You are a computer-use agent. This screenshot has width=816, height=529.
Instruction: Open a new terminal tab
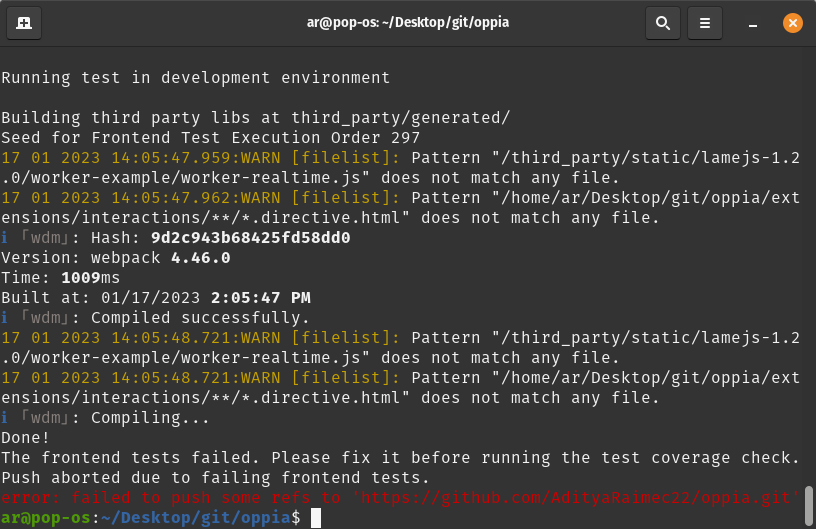24,23
